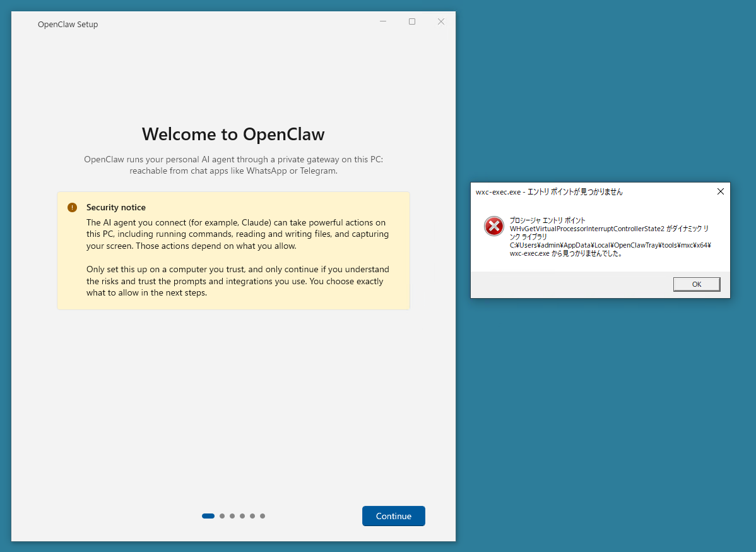Image resolution: width=756 pixels, height=552 pixels.
Task: Close the wxc-exec.exe error dialog
Action: [720, 191]
